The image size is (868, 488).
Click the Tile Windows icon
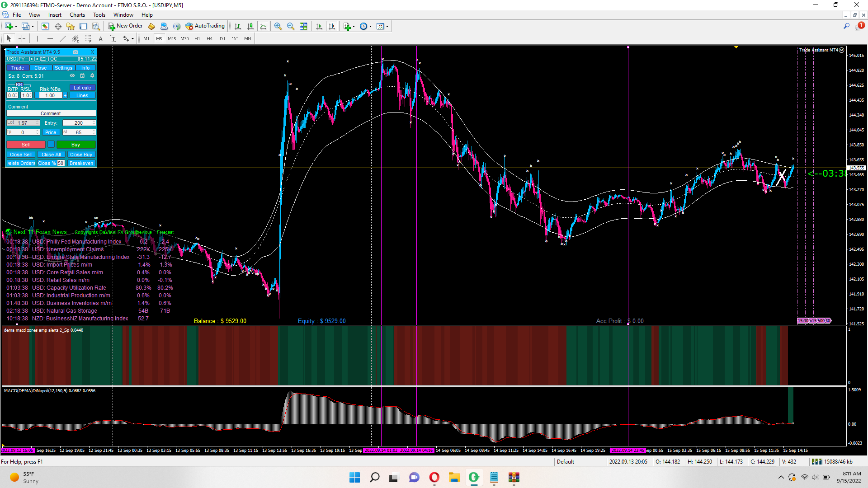pyautogui.click(x=303, y=26)
